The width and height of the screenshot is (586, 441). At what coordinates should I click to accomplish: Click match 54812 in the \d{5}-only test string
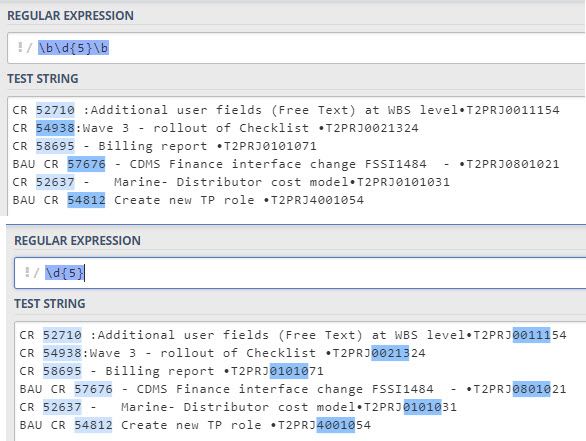(x=93, y=425)
